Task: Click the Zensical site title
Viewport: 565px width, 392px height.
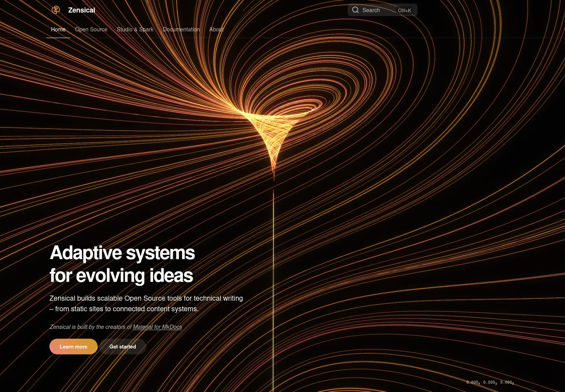Action: click(82, 10)
